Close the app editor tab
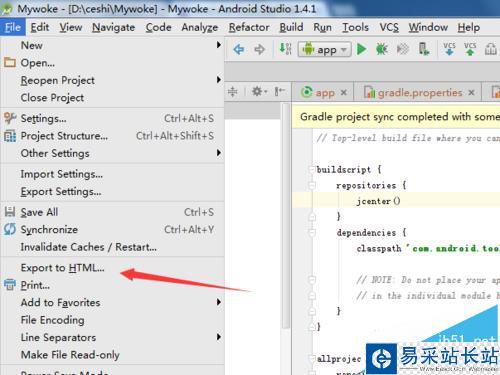Screen dimensions: 500x375 pyautogui.click(x=344, y=93)
